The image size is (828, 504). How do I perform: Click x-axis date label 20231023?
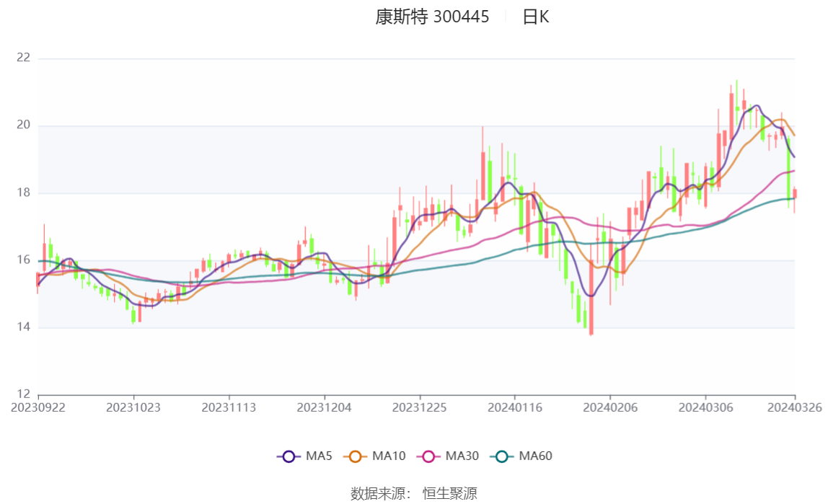tap(133, 407)
